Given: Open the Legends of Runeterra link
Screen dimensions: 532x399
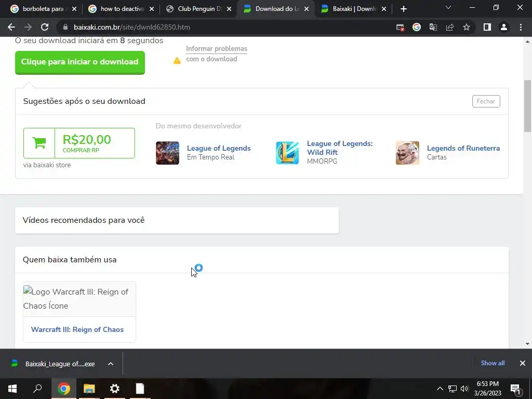Looking at the screenshot, I should pyautogui.click(x=463, y=148).
